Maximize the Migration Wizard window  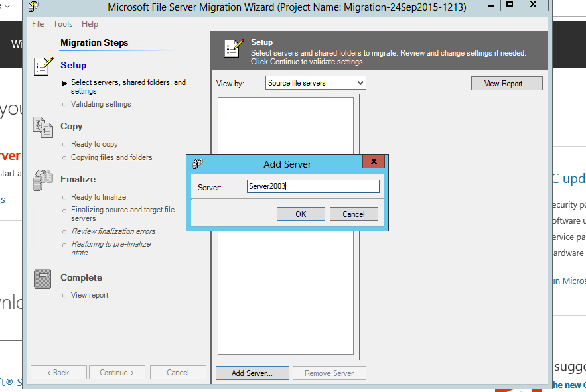tap(510, 5)
